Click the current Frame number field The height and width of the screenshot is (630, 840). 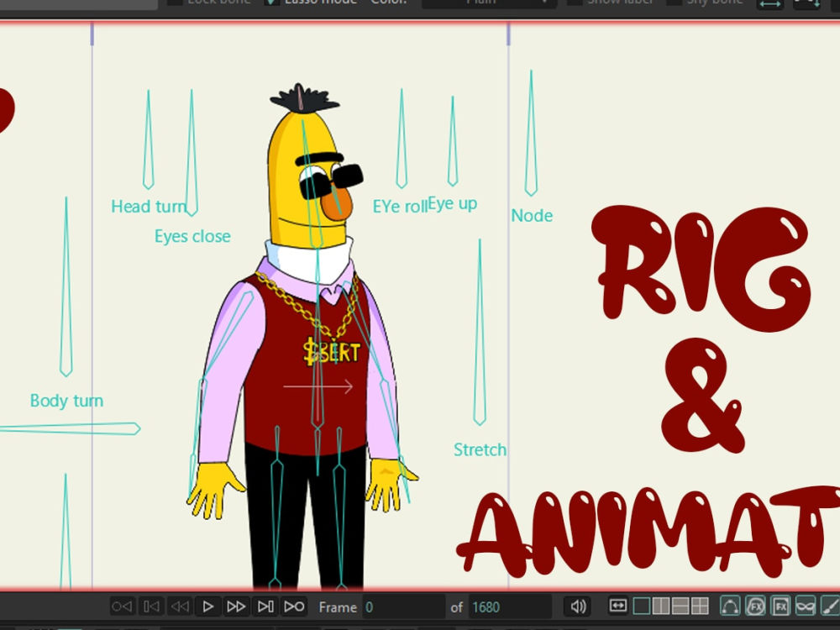pyautogui.click(x=403, y=607)
